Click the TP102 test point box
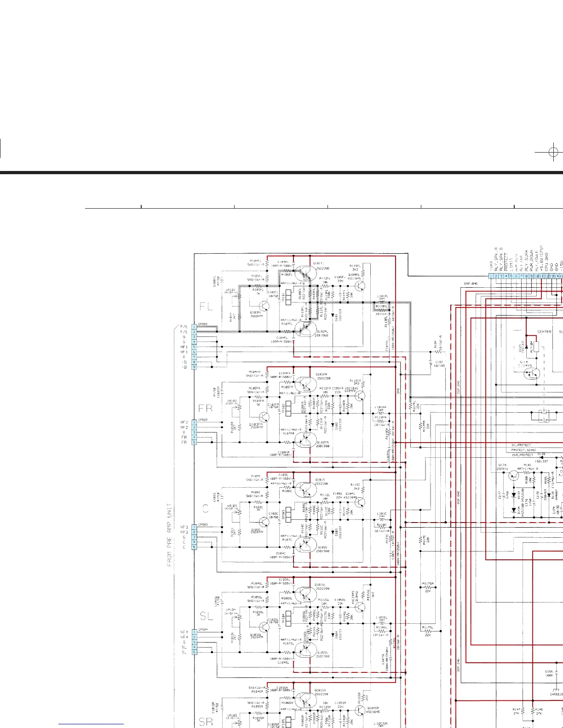This screenshot has width=563, height=728. (288, 408)
